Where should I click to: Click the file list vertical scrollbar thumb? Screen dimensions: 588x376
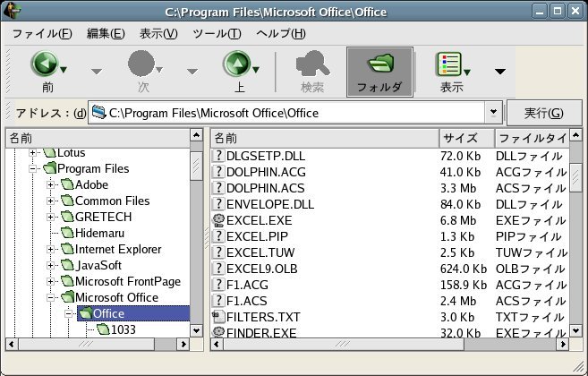[575, 178]
